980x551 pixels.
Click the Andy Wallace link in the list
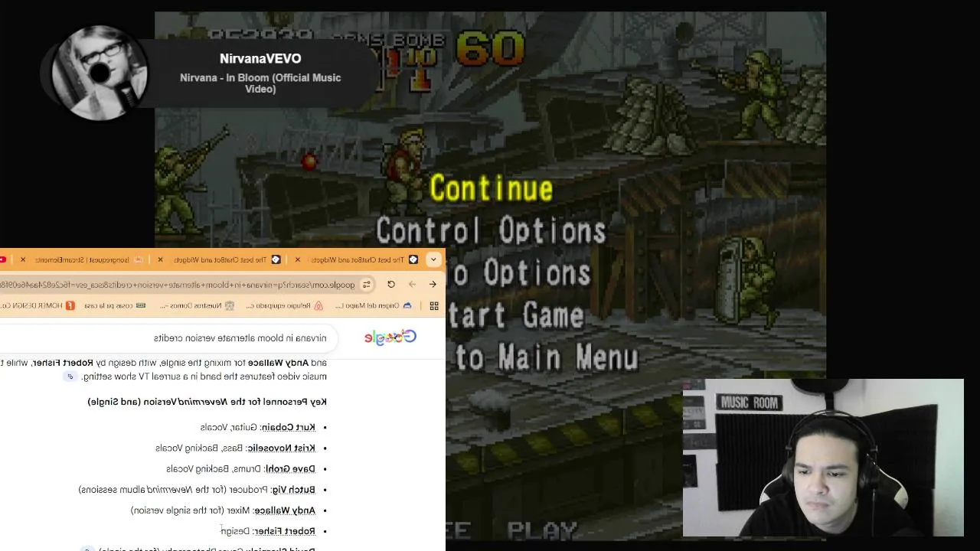285,510
